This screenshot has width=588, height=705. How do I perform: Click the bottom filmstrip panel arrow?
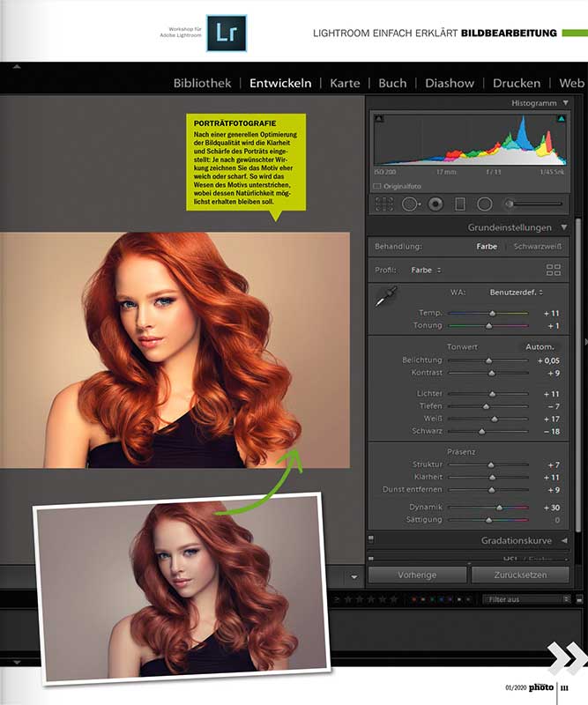[17, 663]
